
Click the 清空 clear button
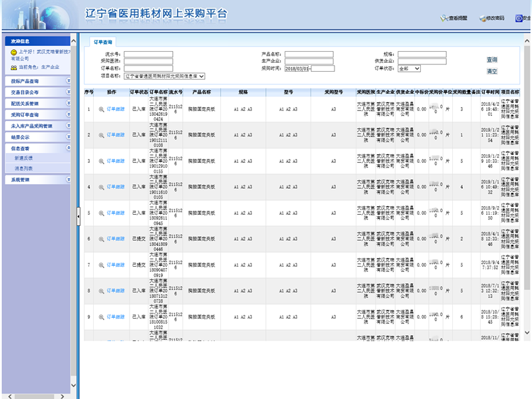click(491, 71)
